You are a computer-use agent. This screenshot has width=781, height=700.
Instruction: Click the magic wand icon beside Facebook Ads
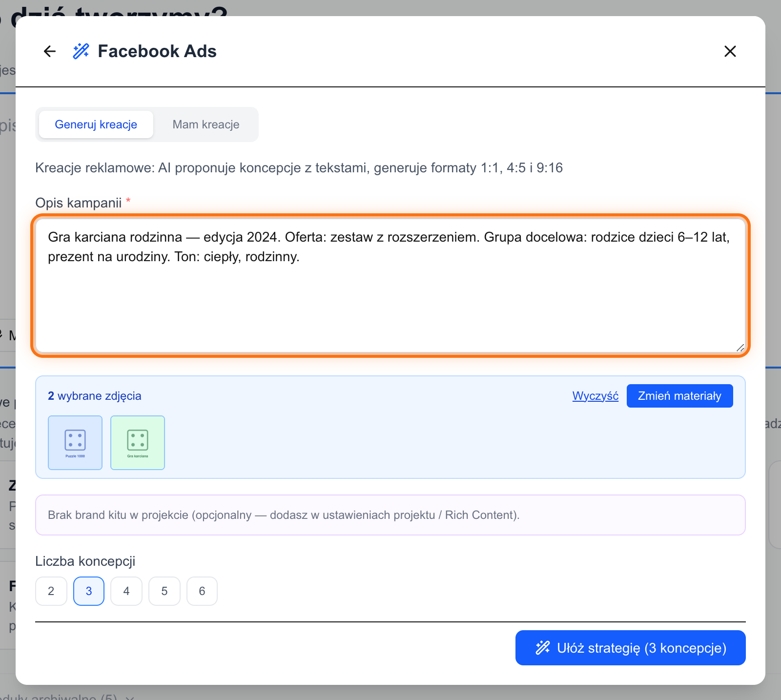pos(81,51)
